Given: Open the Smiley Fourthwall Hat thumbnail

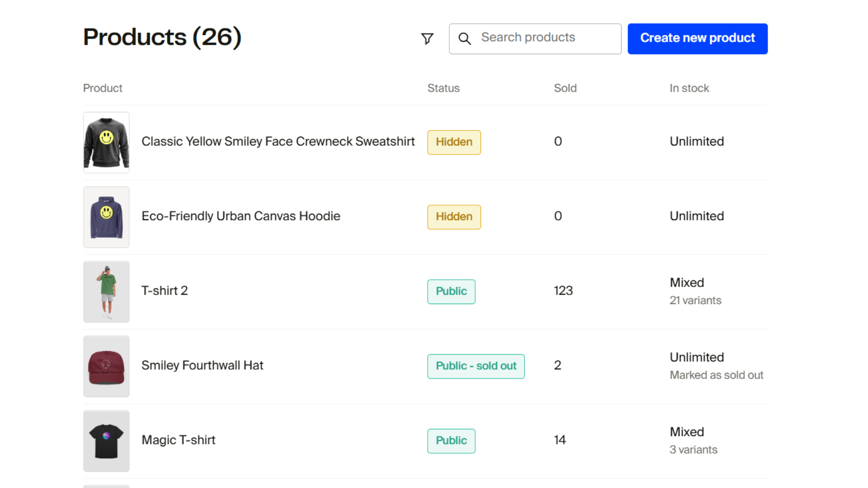Looking at the screenshot, I should (106, 366).
